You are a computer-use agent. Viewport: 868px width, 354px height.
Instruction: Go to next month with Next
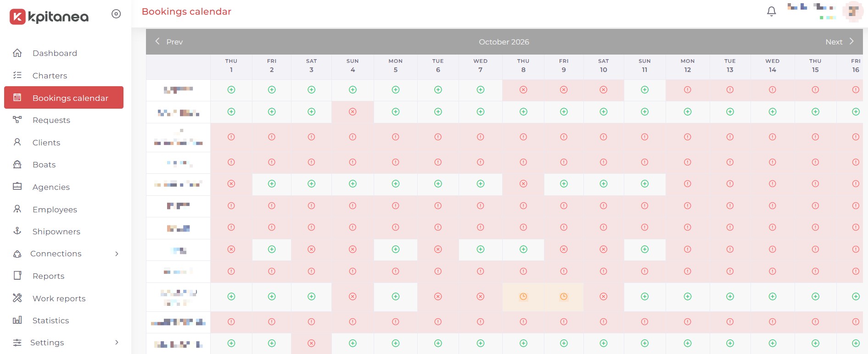pos(840,42)
